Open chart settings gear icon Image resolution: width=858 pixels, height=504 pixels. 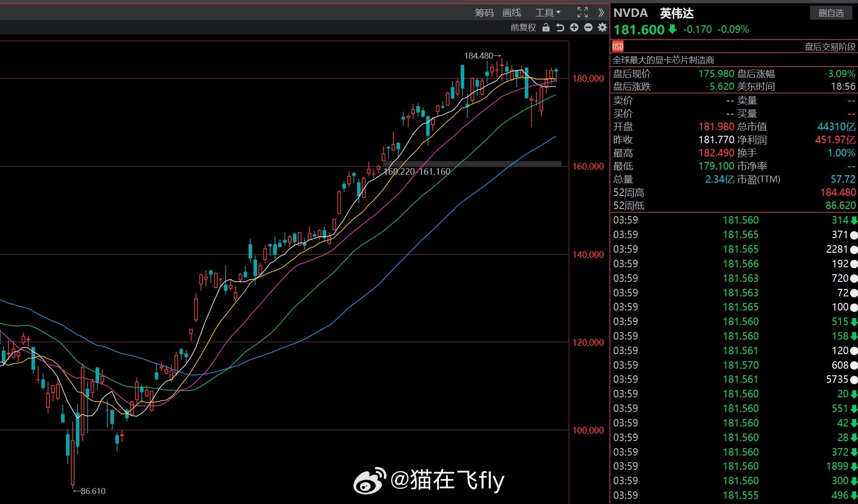[x=602, y=28]
